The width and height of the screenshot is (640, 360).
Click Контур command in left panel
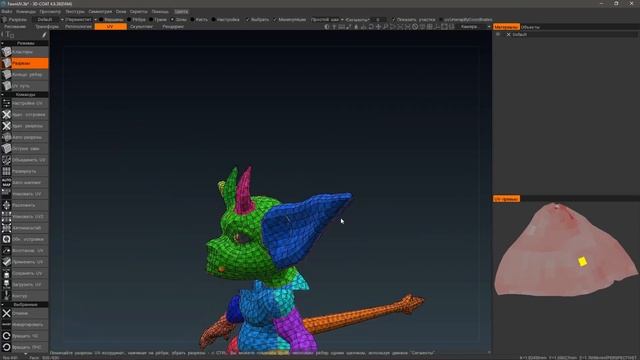(x=24, y=296)
